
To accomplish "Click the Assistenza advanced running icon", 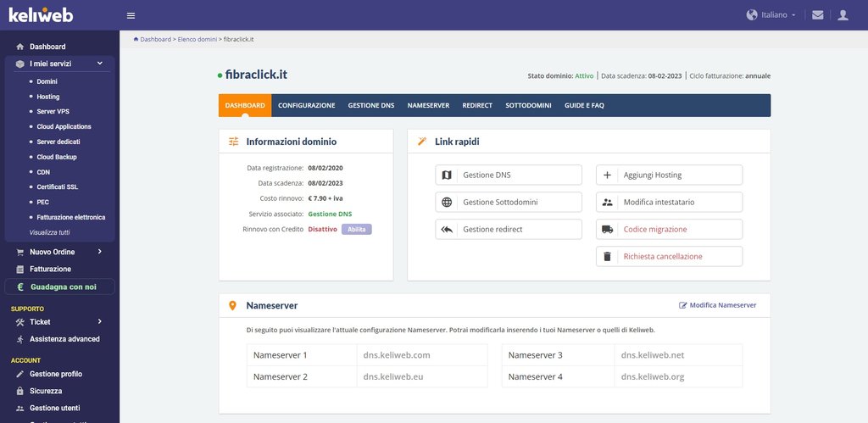I will click(x=20, y=339).
